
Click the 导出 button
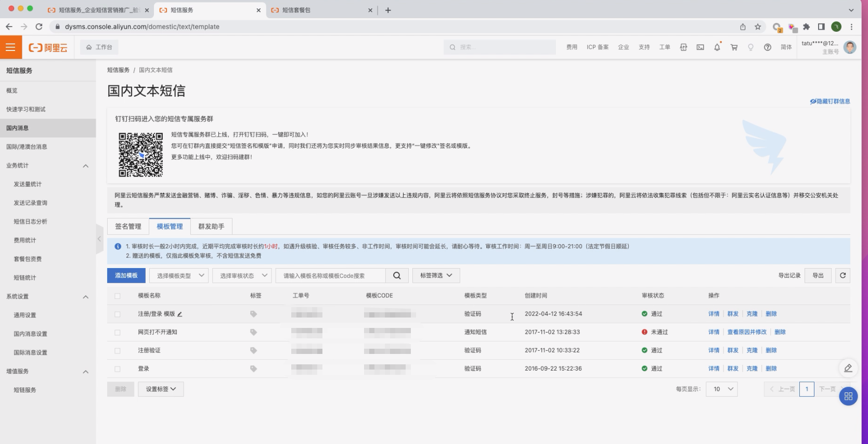pos(818,276)
